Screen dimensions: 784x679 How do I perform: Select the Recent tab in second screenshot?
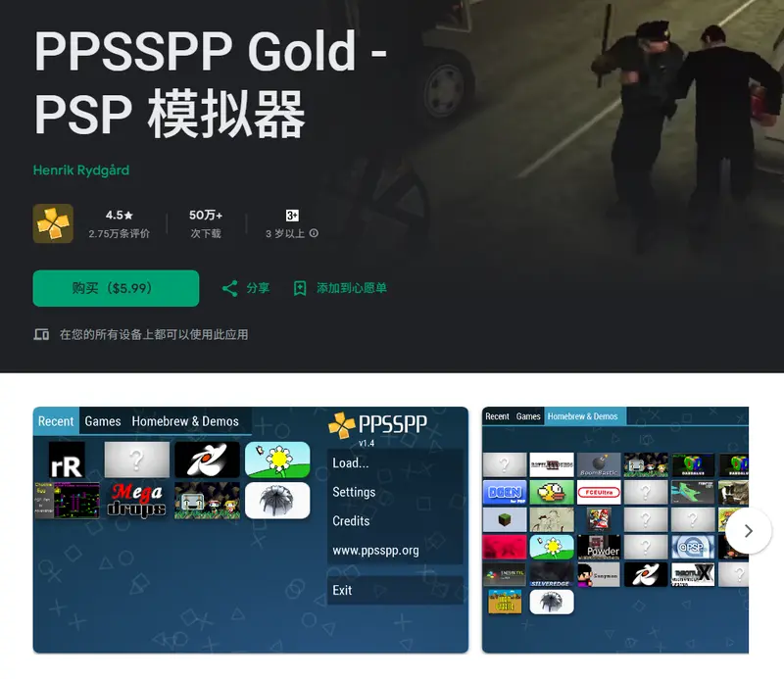(497, 416)
